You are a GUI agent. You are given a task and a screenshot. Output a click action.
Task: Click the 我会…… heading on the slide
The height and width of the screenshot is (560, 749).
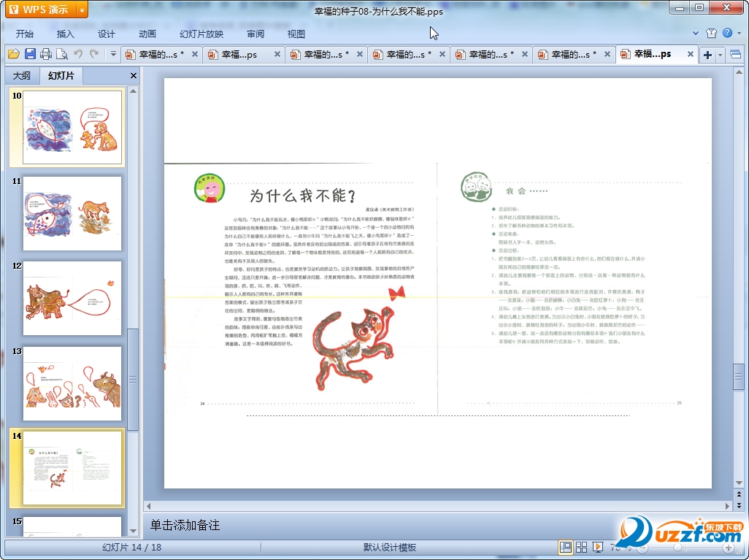(x=527, y=191)
